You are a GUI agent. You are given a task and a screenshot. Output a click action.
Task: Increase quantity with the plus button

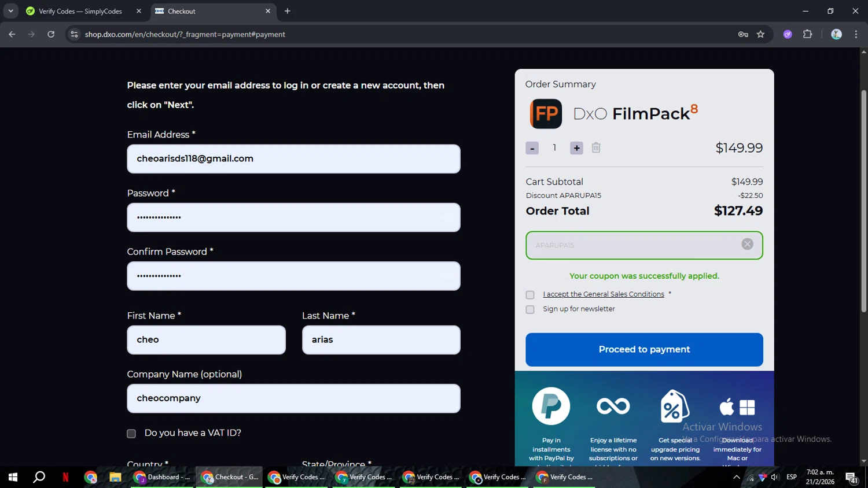point(576,148)
